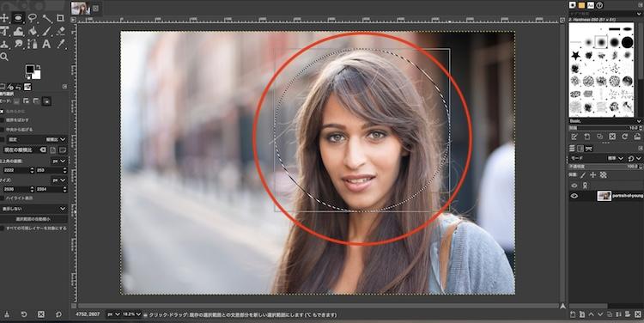Select the Bucket Fill tool
The width and height of the screenshot is (644, 323).
pos(33,31)
